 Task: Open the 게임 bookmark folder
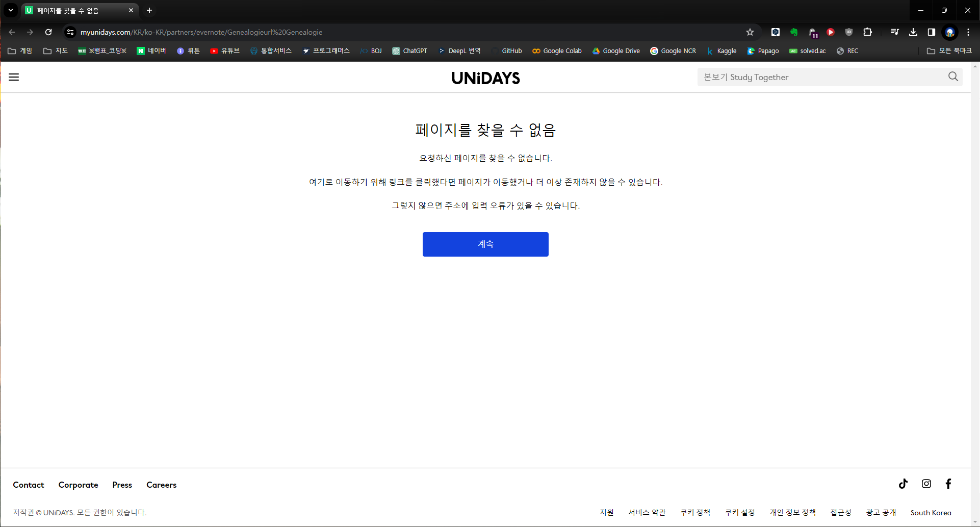(20, 51)
